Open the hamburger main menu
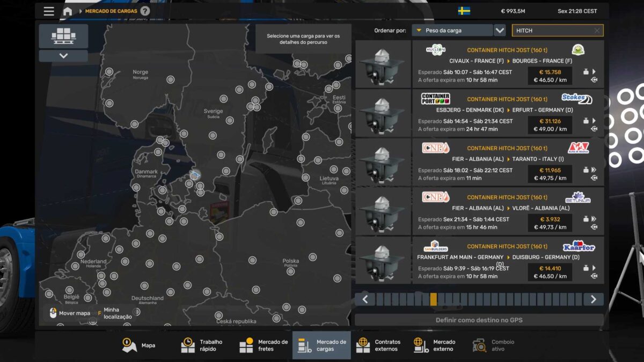The height and width of the screenshot is (362, 644). pyautogui.click(x=49, y=11)
